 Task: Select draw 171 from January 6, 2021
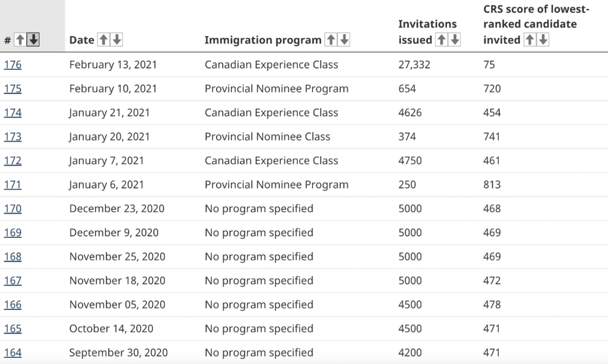12,184
